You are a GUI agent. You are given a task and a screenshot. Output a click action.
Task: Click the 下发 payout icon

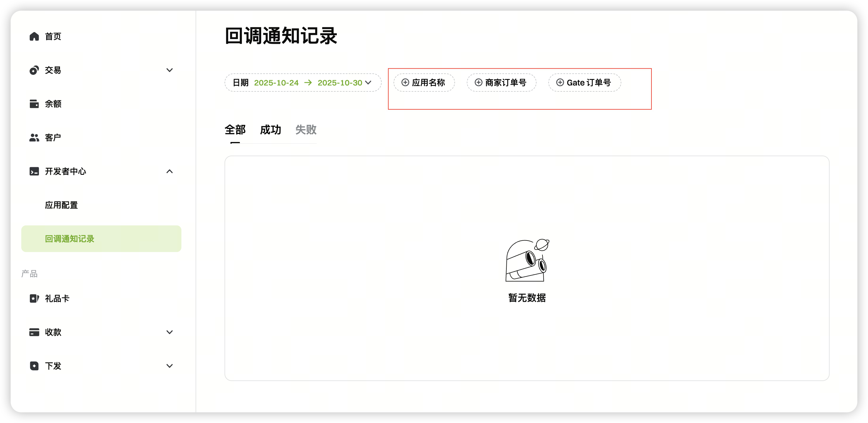click(34, 366)
